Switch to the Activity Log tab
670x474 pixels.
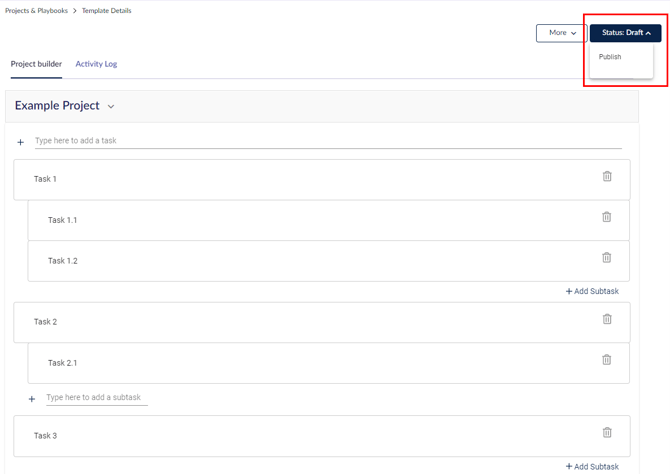point(96,64)
